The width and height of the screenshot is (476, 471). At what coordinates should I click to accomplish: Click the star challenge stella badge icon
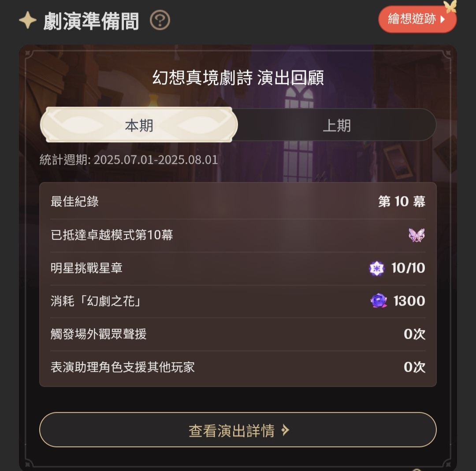376,268
